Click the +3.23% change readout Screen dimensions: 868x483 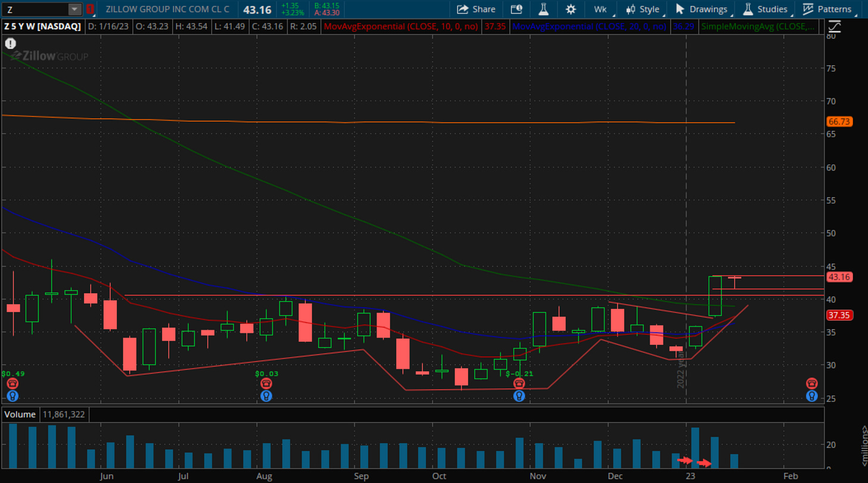[x=293, y=13]
